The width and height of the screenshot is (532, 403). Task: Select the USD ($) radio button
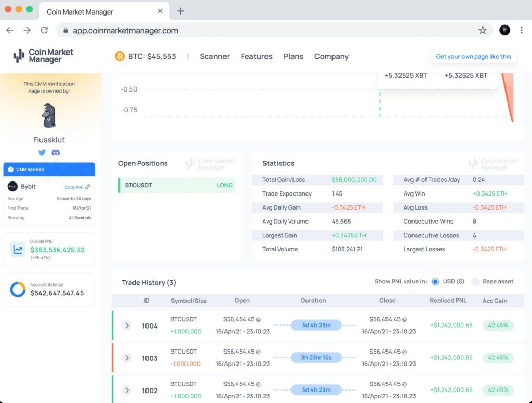pos(435,282)
